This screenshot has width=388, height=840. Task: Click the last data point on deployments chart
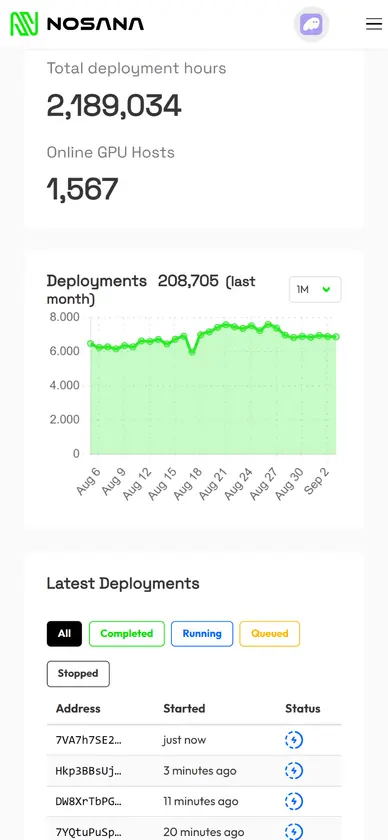point(336,336)
